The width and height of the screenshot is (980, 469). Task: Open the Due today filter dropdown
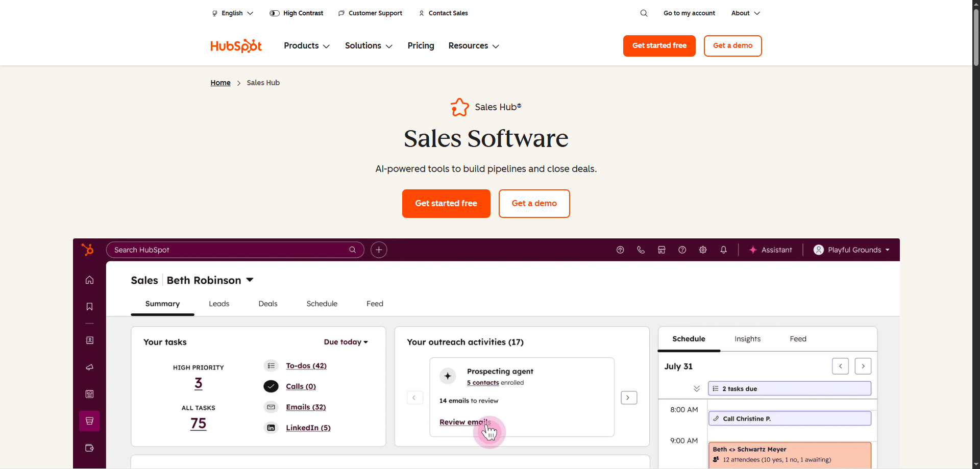point(346,342)
